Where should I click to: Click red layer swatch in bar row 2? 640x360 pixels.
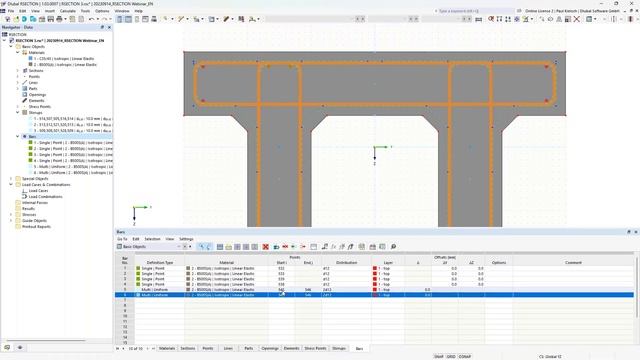375,273
